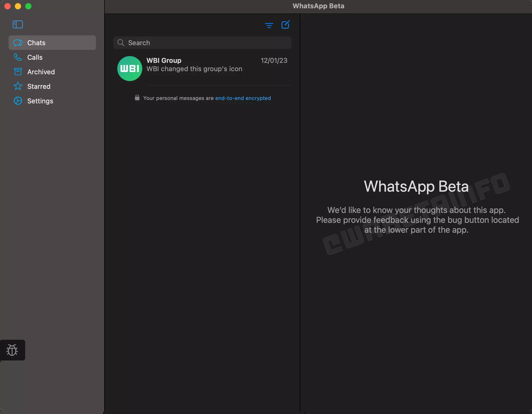Open the end-to-end encrypted link
The image size is (532, 414).
coord(243,98)
